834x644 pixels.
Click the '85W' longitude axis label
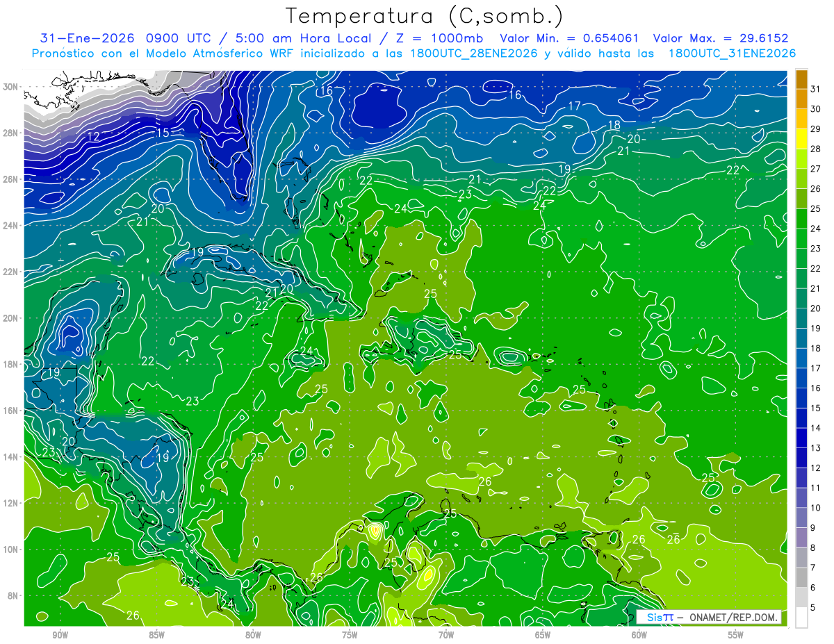tap(156, 635)
